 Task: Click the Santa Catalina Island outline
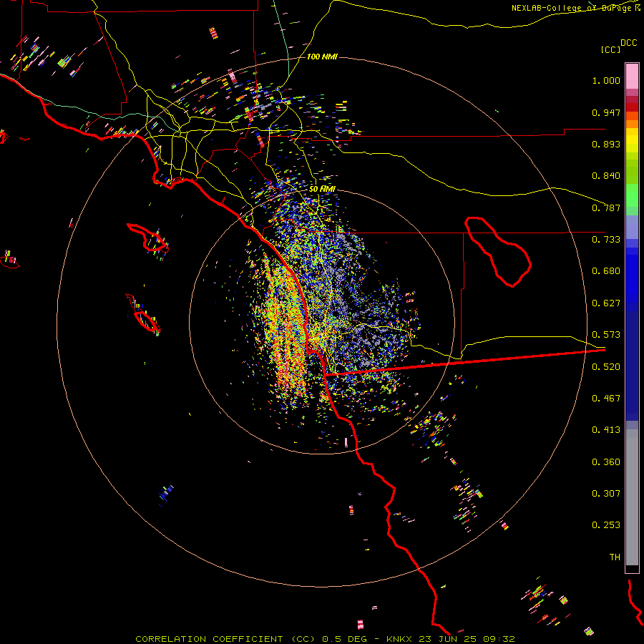(147, 238)
